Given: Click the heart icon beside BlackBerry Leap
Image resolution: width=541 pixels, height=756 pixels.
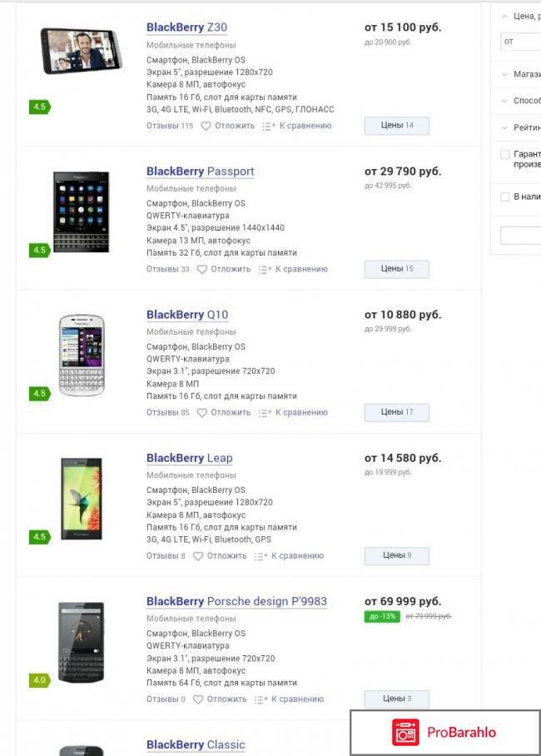Looking at the screenshot, I should point(196,555).
